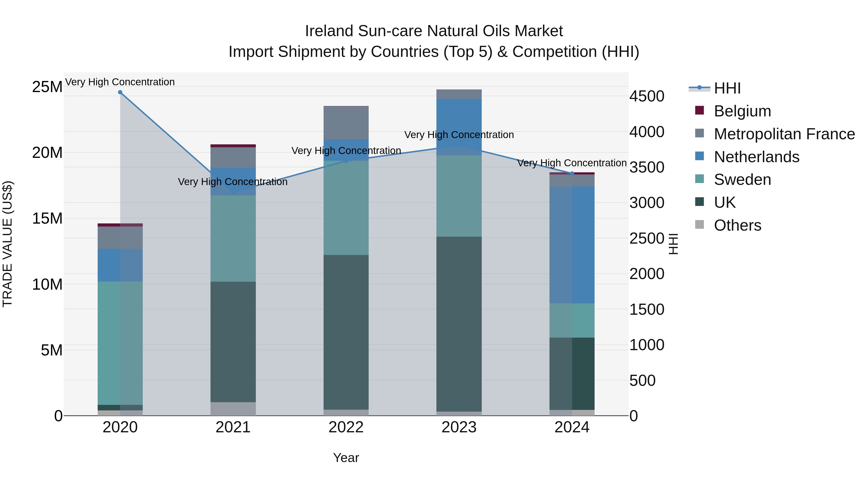The height and width of the screenshot is (488, 868).
Task: Click the Metropolitan France grey-blue legend swatch
Action: click(699, 133)
